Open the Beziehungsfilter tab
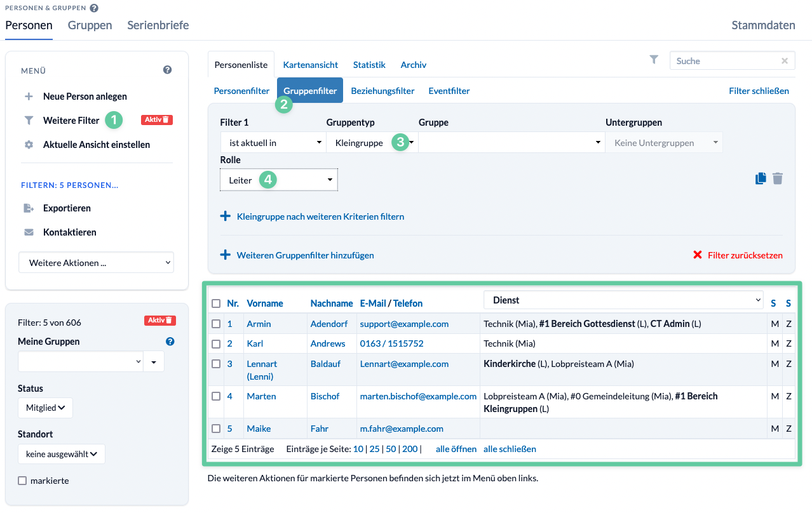This screenshot has width=812, height=513. pos(382,91)
